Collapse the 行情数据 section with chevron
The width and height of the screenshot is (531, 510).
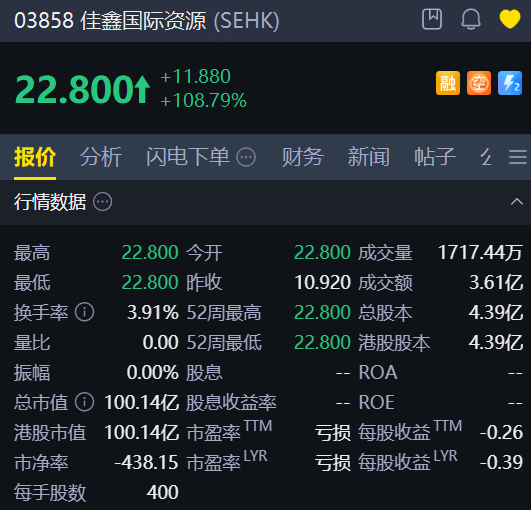coord(517,202)
